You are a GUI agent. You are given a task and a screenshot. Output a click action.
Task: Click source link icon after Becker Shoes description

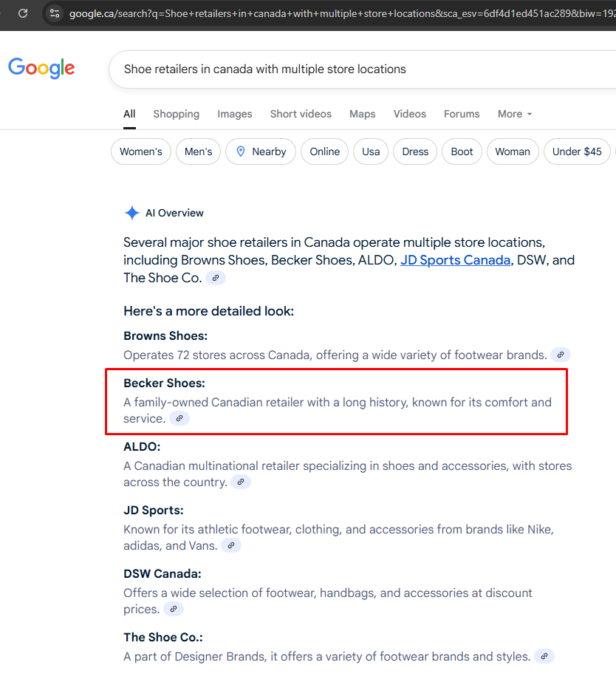pyautogui.click(x=179, y=418)
